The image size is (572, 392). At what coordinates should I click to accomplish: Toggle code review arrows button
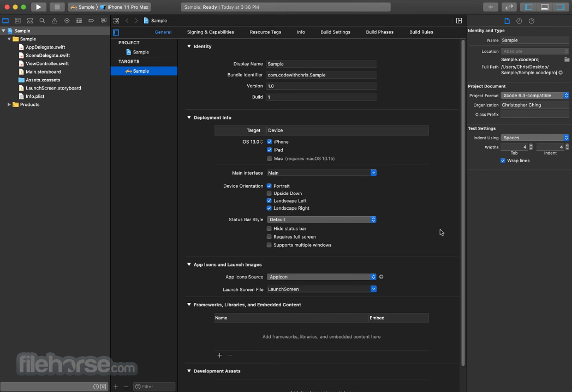(509, 7)
